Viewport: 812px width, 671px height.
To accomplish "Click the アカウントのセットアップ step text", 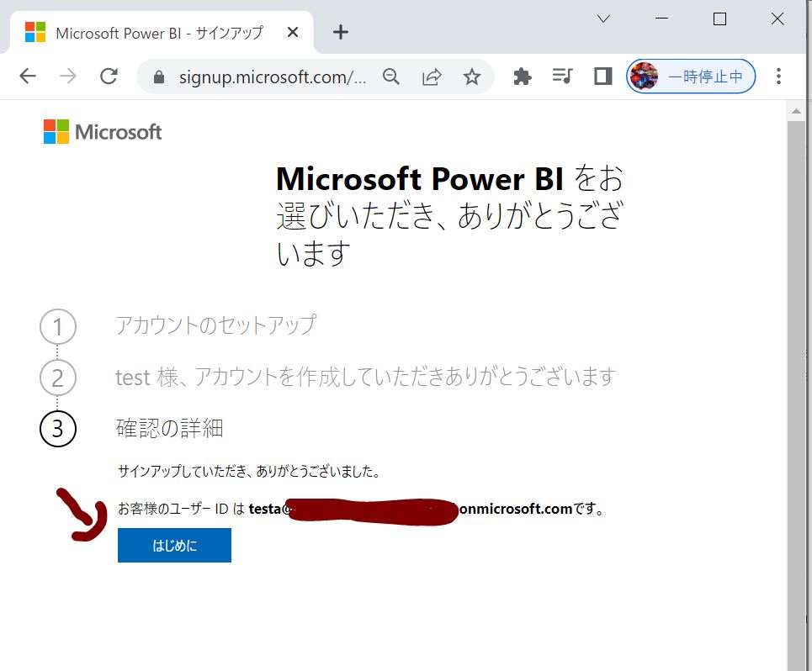I will coord(215,325).
